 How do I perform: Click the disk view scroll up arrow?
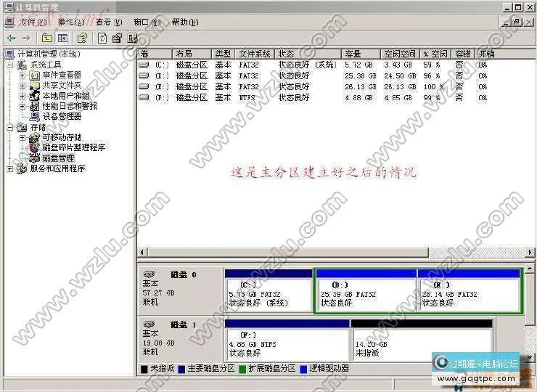point(530,268)
